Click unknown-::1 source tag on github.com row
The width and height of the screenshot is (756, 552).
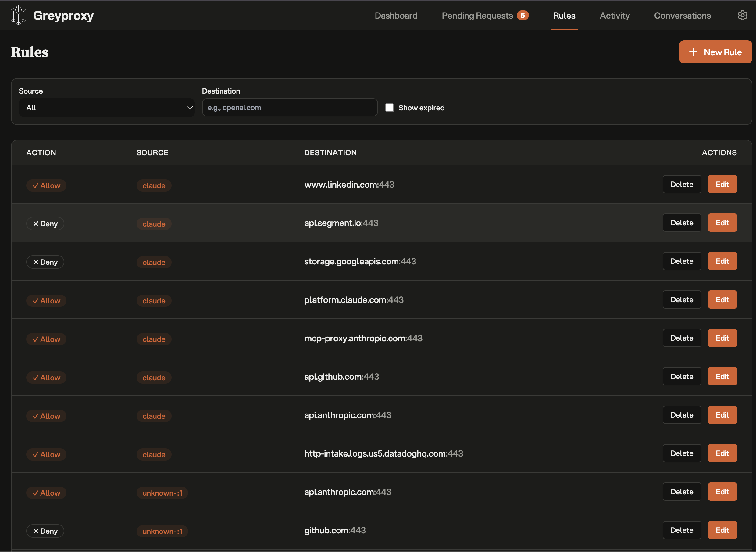click(x=162, y=531)
